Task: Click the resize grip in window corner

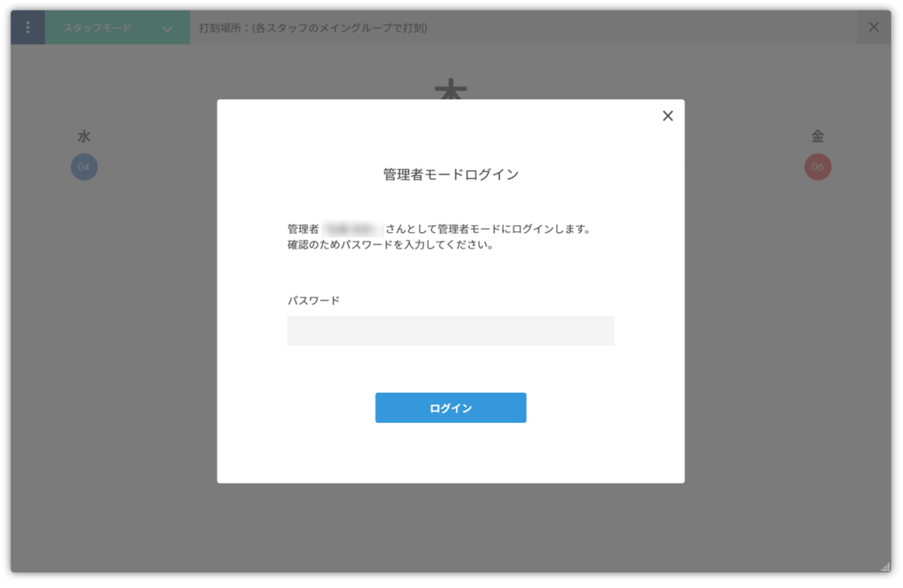Action: pyautogui.click(x=885, y=566)
